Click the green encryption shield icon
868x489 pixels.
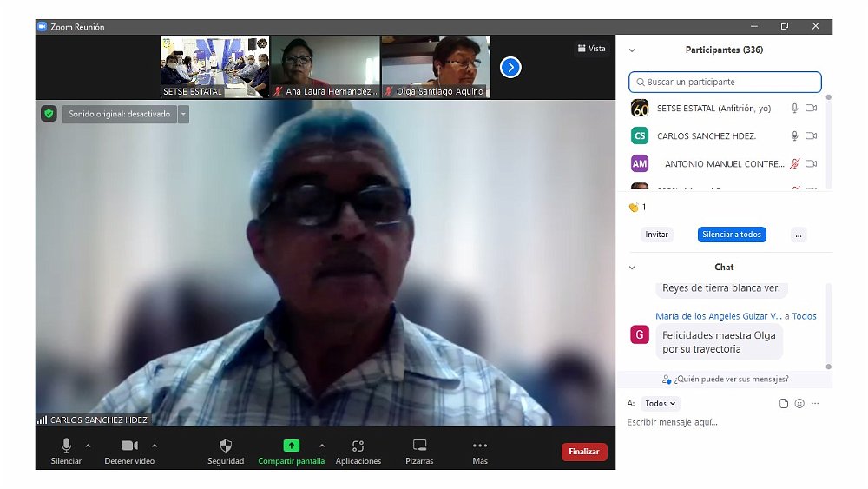click(49, 114)
